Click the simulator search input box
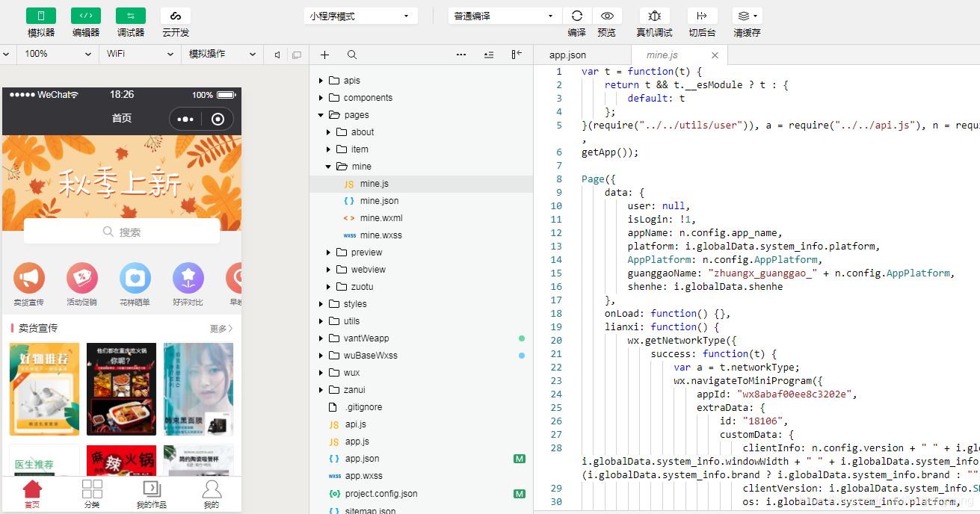This screenshot has width=980, height=514. click(122, 232)
